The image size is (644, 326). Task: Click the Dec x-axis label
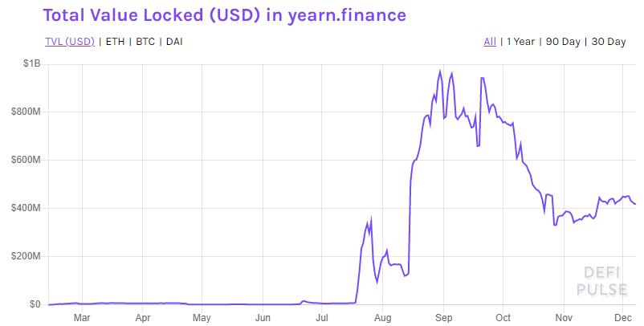pyautogui.click(x=623, y=317)
